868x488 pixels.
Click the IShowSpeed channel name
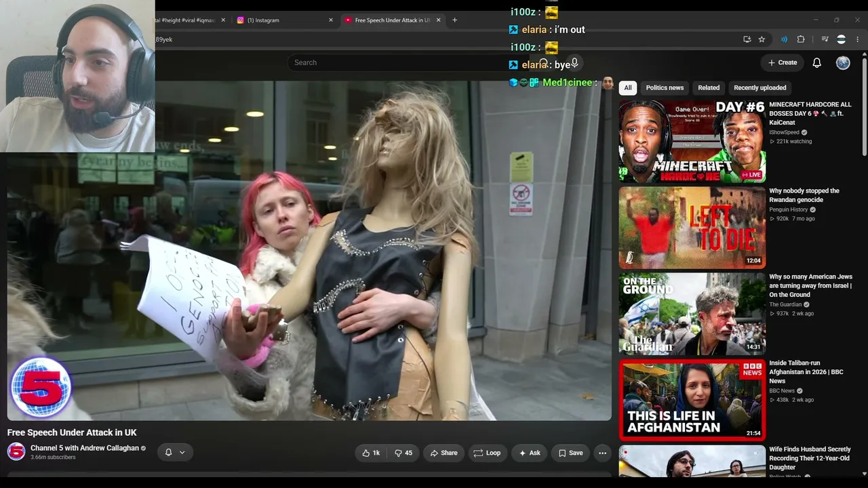pos(784,132)
